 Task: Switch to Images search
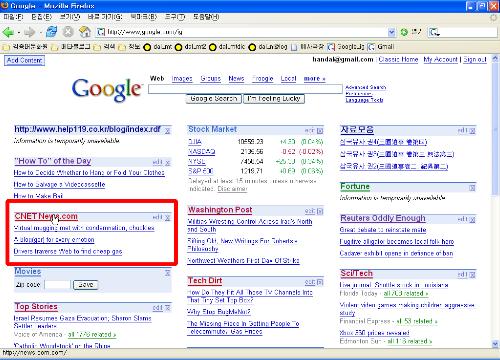[182, 79]
